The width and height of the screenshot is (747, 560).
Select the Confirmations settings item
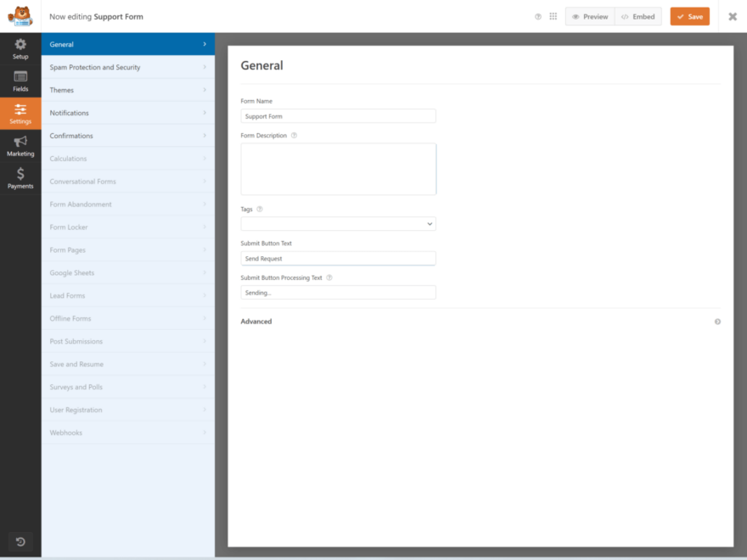click(128, 135)
